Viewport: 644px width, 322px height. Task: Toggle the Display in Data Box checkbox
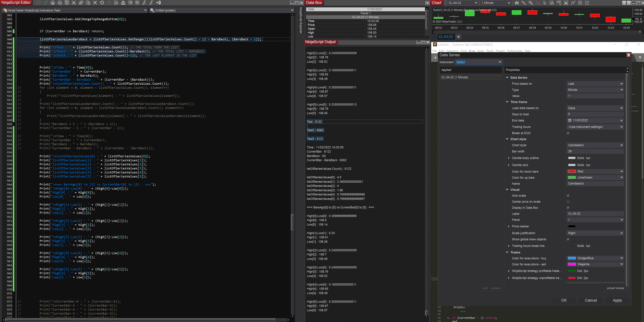coord(568,208)
